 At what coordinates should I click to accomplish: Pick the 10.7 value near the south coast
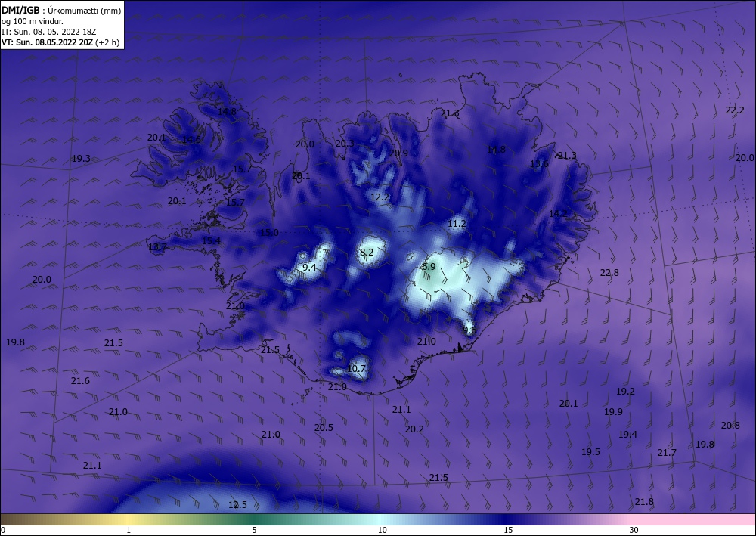[x=356, y=369]
